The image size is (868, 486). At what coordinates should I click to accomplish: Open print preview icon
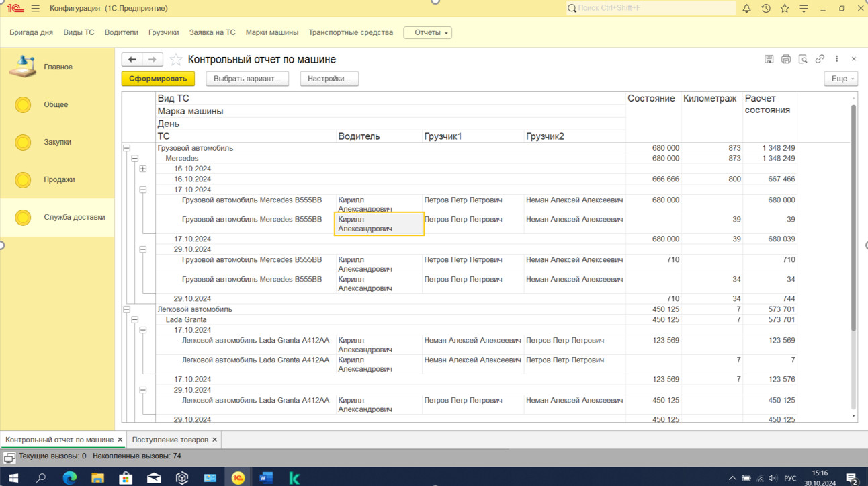[x=803, y=59]
